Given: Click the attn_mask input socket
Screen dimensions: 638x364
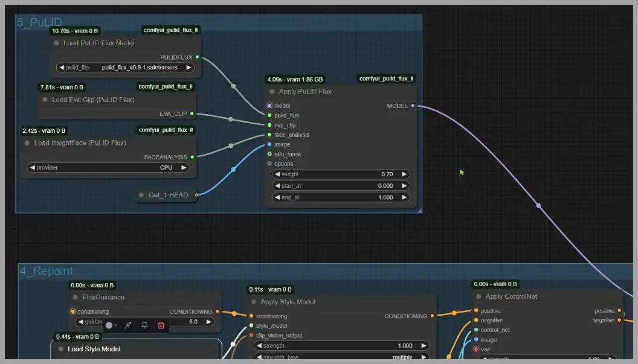Looking at the screenshot, I should coord(269,154).
